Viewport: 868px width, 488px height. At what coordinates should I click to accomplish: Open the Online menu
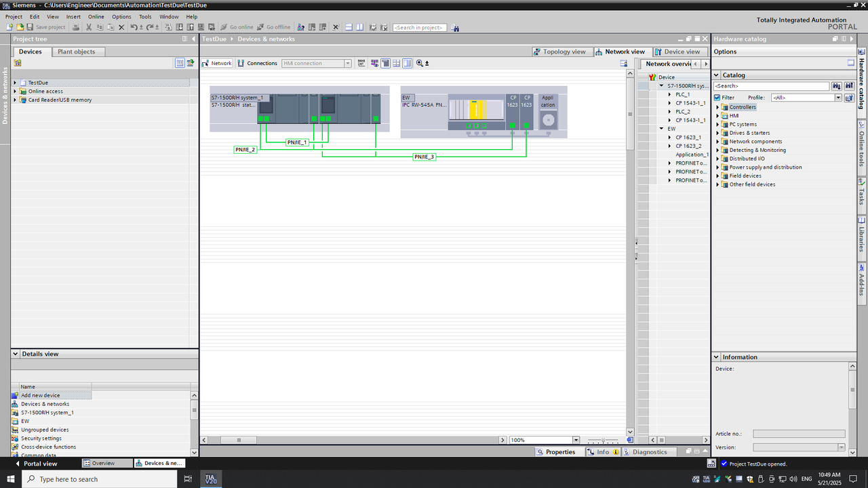point(96,16)
